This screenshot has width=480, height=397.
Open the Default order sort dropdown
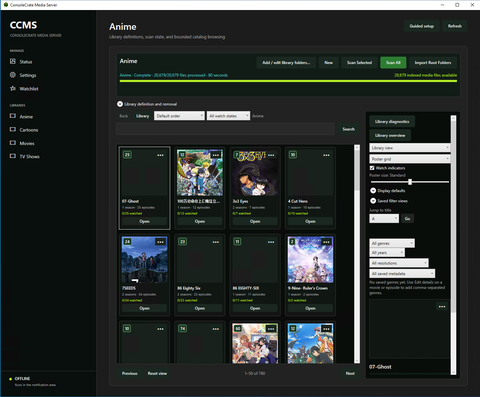pyautogui.click(x=179, y=116)
